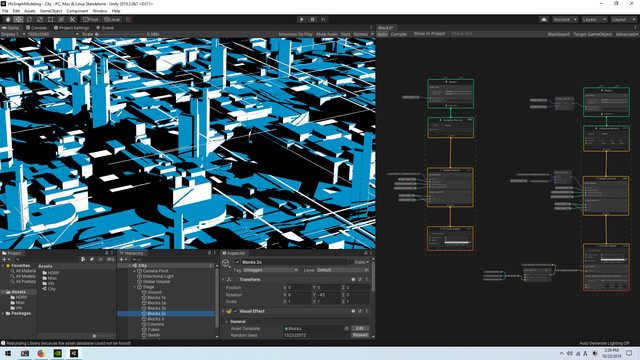
Task: Click the Compile button in VFX Graph
Action: 398,34
